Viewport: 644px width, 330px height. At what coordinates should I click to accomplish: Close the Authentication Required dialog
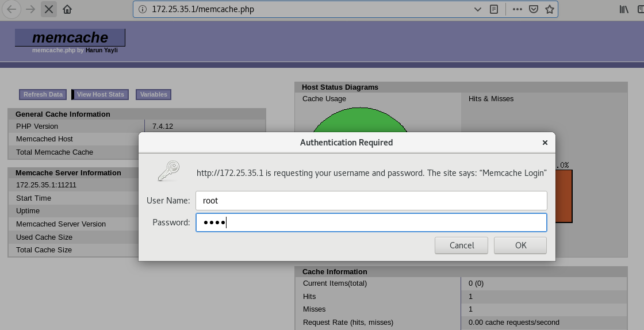[545, 143]
